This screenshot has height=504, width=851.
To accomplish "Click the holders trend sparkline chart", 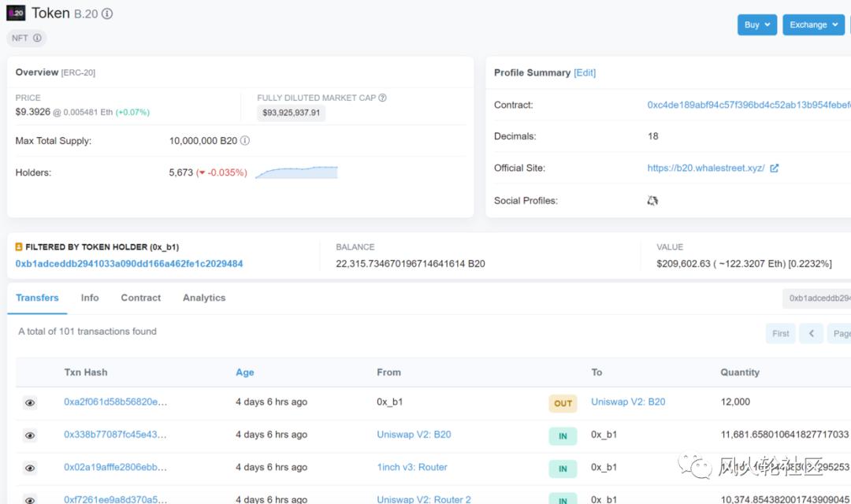I will 296,172.
